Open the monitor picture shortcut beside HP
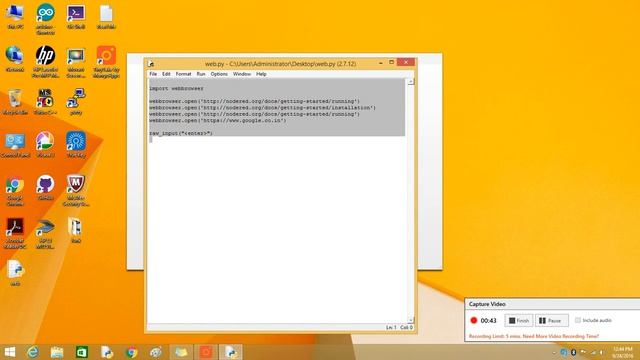Screen dimensions: 640x360 point(76,61)
